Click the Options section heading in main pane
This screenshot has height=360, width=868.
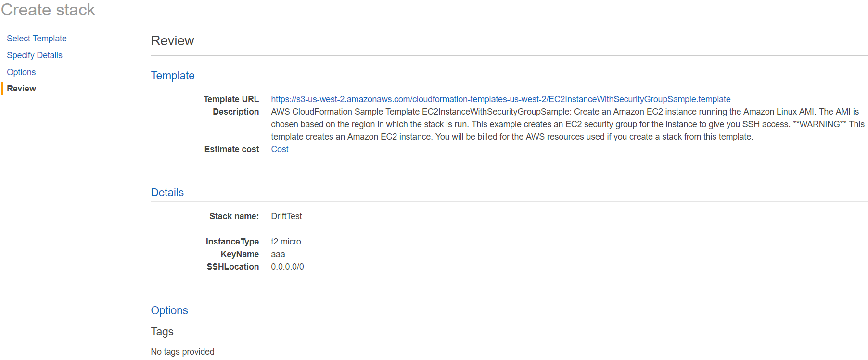point(169,310)
